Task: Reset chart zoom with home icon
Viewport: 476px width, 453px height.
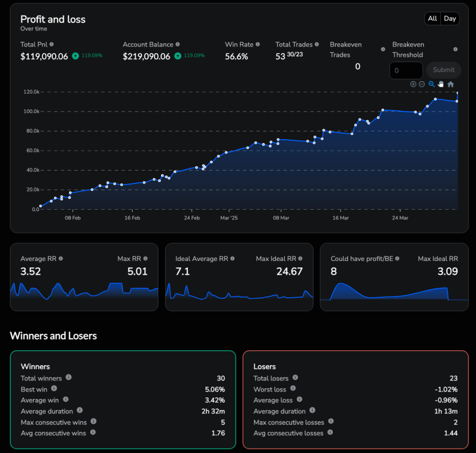Action: pyautogui.click(x=450, y=84)
